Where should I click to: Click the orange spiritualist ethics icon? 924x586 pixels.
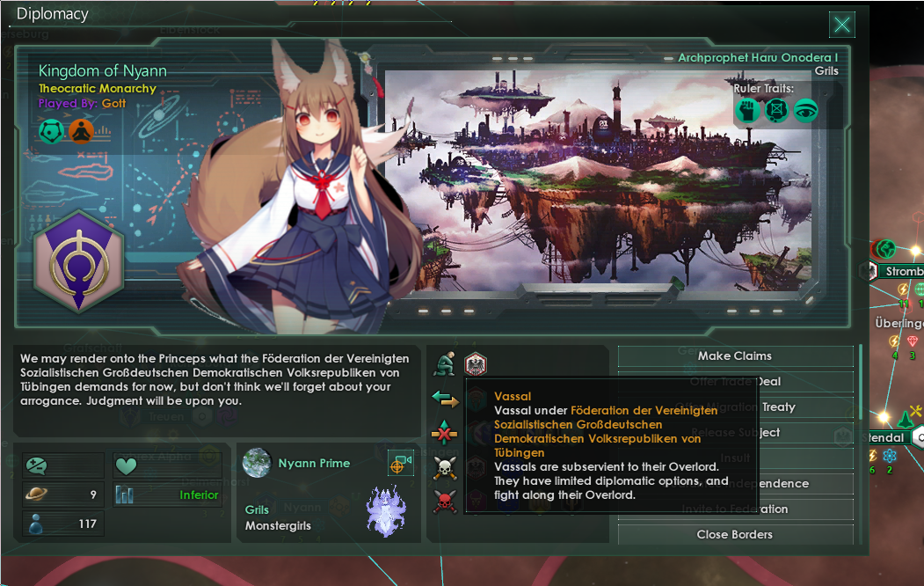pyautogui.click(x=81, y=131)
